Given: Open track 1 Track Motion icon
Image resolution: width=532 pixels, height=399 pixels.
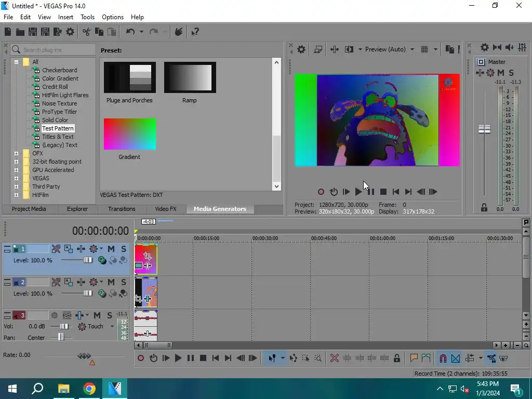Looking at the screenshot, I should click(x=68, y=249).
